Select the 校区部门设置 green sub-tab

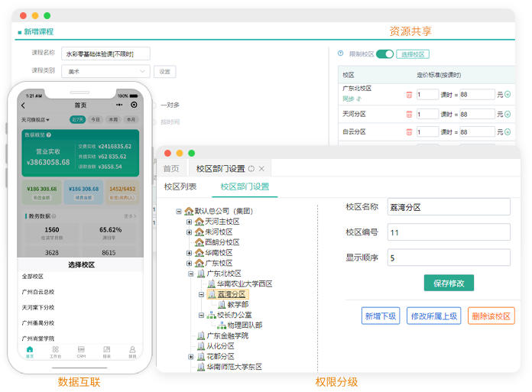click(x=245, y=186)
